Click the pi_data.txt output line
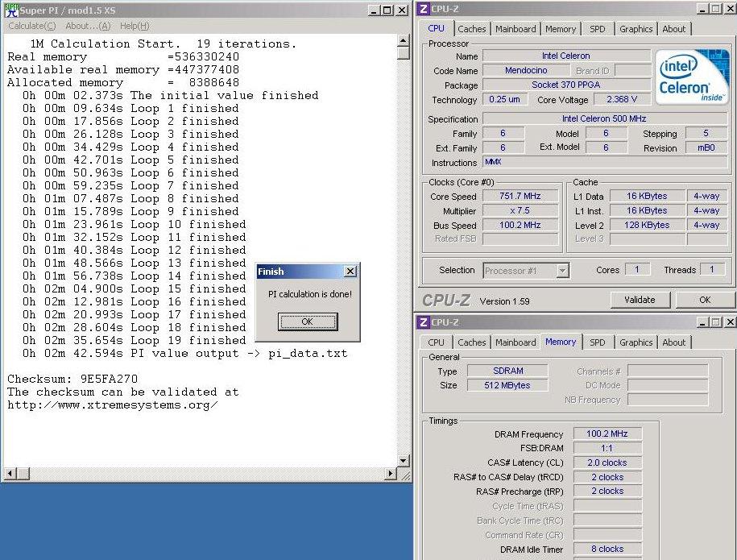 coord(184,353)
